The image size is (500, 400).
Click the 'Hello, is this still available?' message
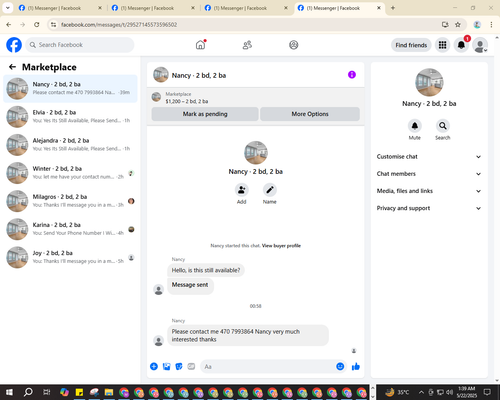pyautogui.click(x=206, y=270)
